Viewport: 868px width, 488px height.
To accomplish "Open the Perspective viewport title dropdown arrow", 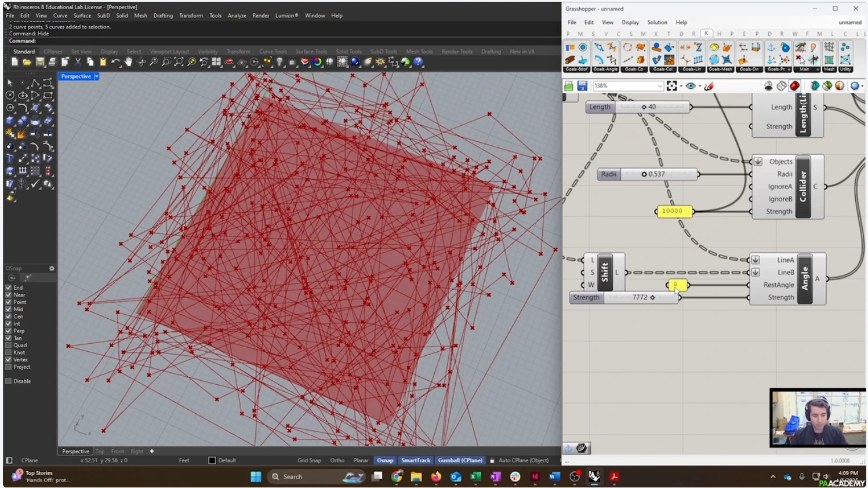I will point(97,77).
